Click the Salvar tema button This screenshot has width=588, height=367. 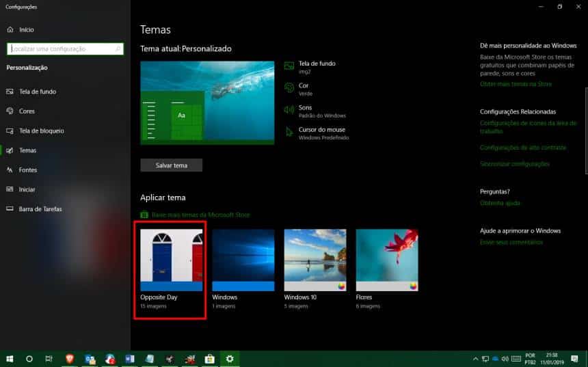pos(172,165)
